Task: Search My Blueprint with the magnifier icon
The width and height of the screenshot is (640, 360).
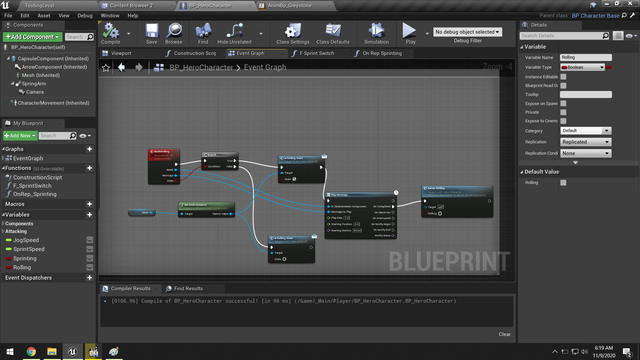Action: point(73,136)
